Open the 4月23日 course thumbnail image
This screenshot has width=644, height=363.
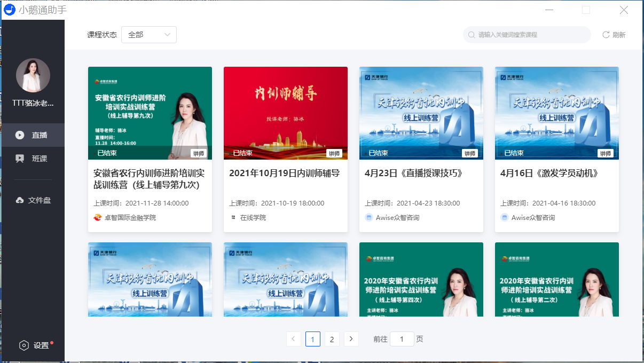pos(421,113)
